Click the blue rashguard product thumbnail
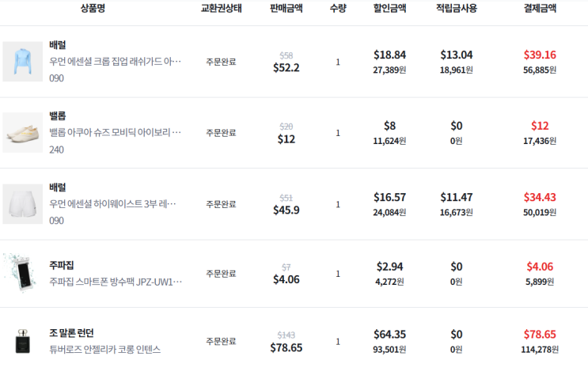Image resolution: width=588 pixels, height=375 pixels. 23,62
